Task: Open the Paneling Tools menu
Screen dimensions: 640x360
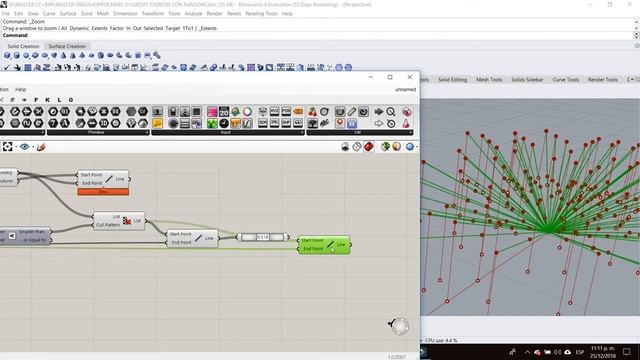Action: [261, 13]
